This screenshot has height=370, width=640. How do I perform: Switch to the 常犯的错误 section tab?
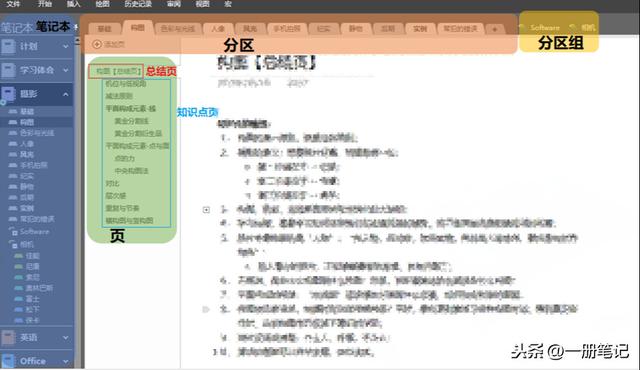tap(460, 29)
